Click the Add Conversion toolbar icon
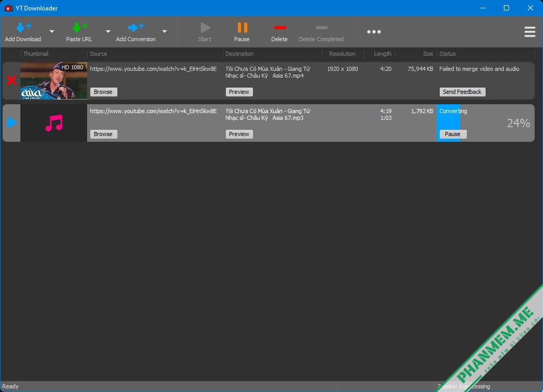The width and height of the screenshot is (543, 392). tap(136, 27)
